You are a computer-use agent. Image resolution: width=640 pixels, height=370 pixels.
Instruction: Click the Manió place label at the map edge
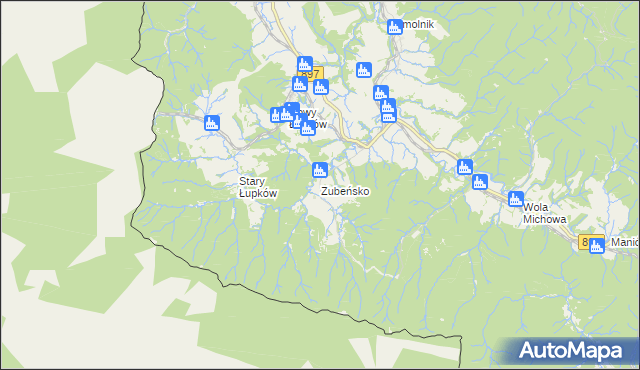(x=624, y=242)
